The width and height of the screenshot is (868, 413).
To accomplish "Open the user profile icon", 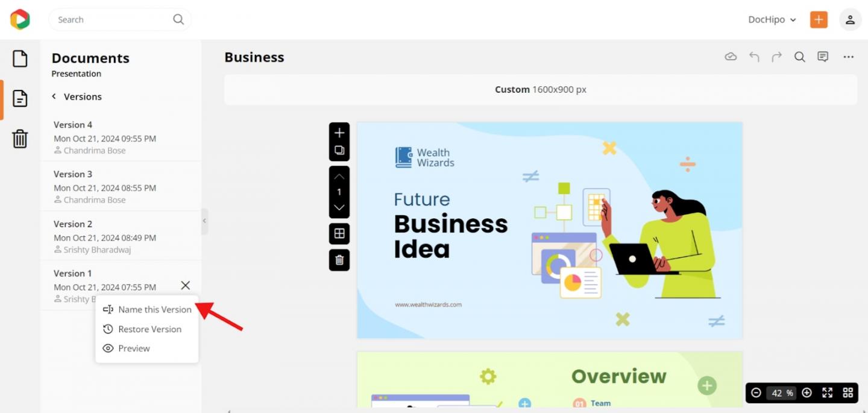I will click(850, 19).
